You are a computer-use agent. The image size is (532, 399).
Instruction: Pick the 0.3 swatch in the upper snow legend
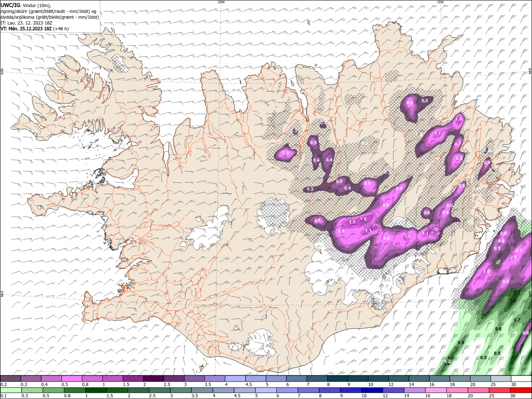[x=31, y=379]
